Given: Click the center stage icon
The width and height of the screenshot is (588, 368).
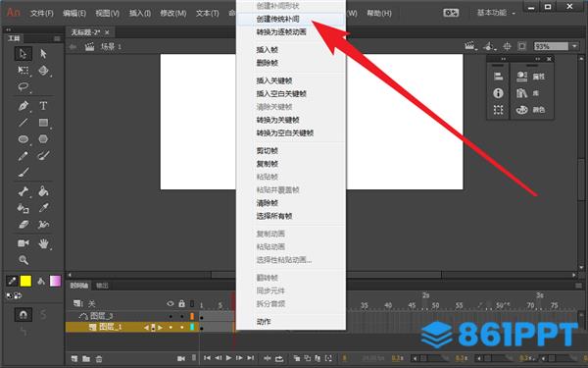Looking at the screenshot, I should pos(507,46).
